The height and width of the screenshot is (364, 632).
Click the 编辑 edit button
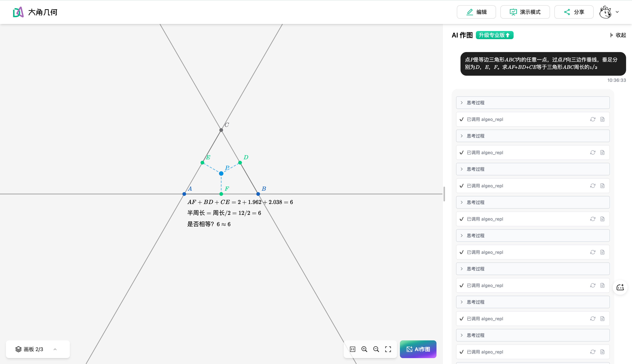click(476, 12)
